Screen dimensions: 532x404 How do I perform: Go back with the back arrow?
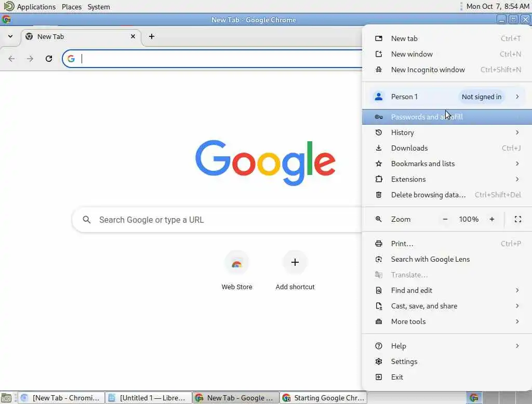11,59
